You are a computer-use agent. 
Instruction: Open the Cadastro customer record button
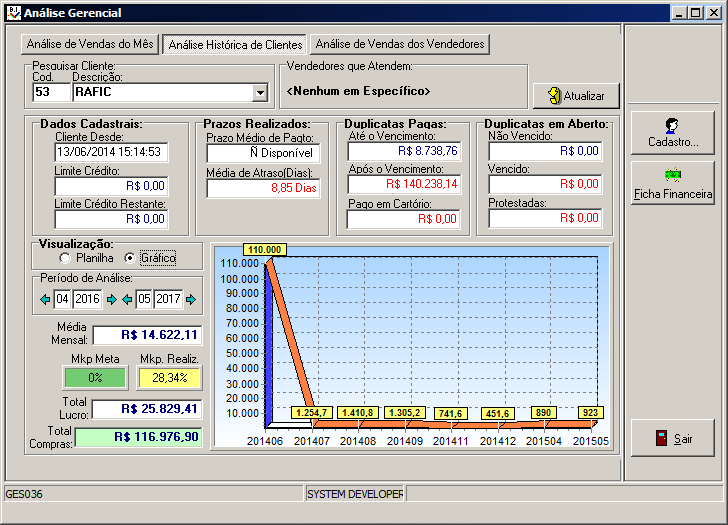(672, 132)
